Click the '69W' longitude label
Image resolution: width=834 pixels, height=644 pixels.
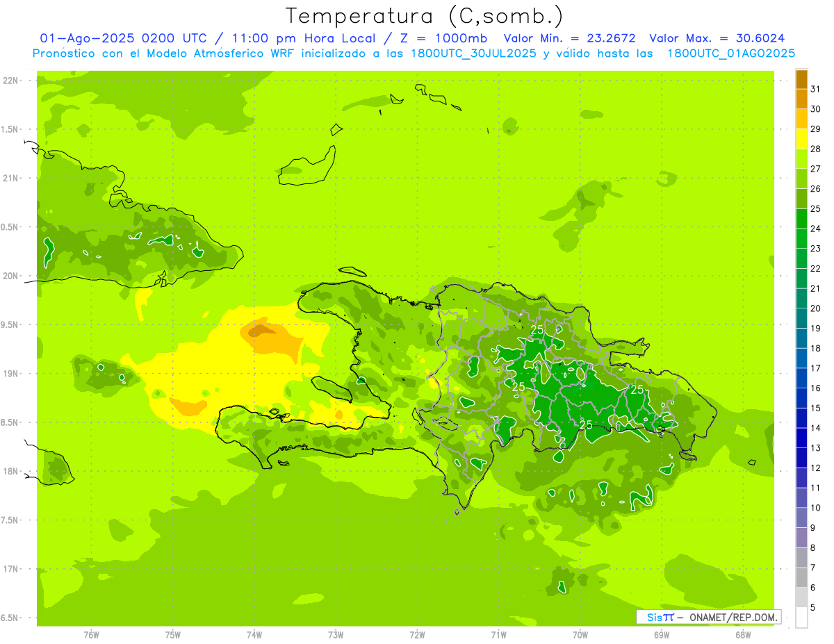point(662,635)
